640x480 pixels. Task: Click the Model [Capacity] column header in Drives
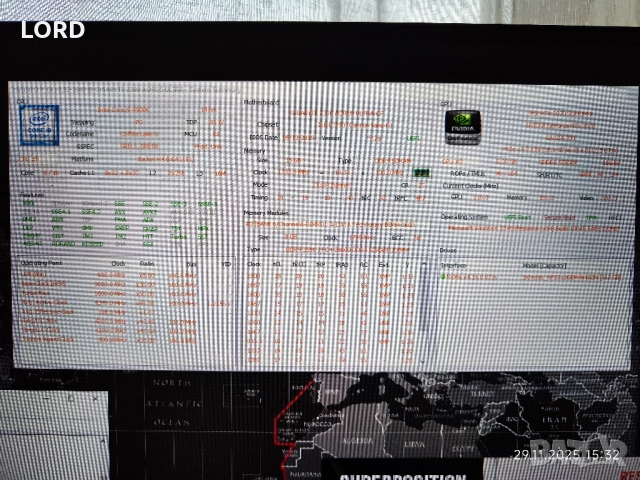coord(545,265)
